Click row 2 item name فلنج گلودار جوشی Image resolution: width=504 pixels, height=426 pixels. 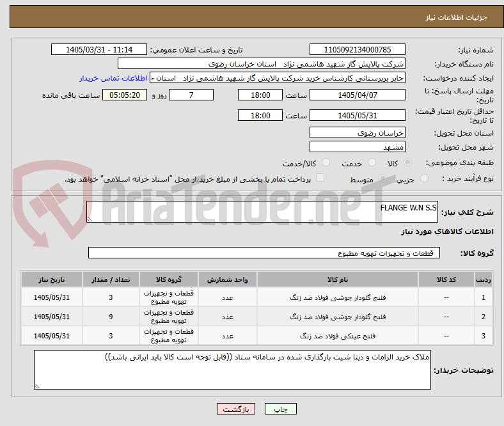pyautogui.click(x=338, y=317)
